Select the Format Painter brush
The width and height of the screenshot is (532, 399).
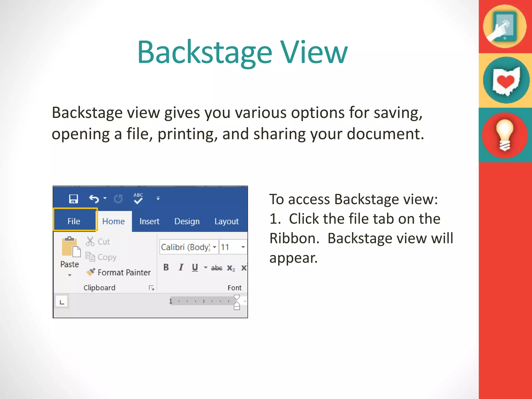tap(91, 272)
